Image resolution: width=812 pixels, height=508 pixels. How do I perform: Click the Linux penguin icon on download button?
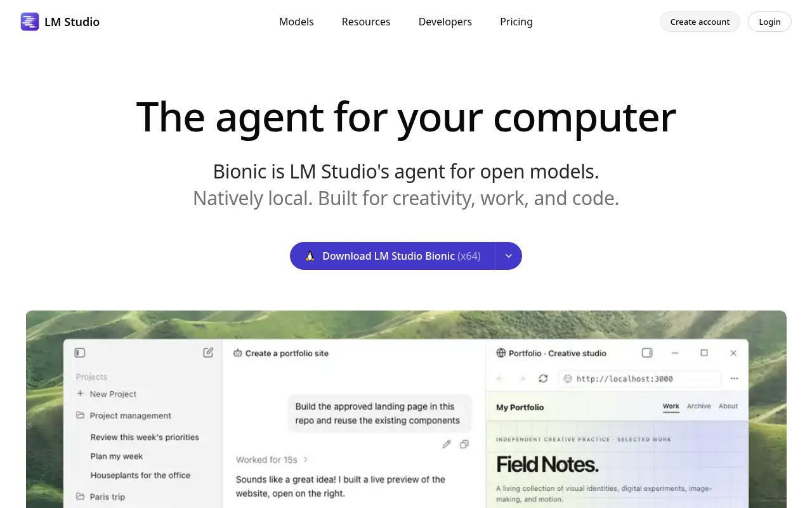[x=310, y=256]
